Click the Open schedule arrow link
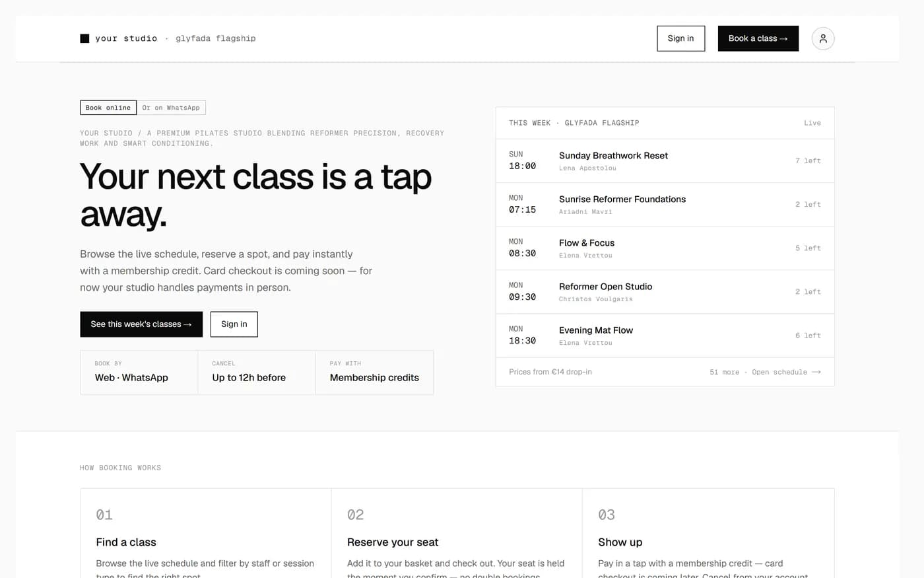 [786, 372]
